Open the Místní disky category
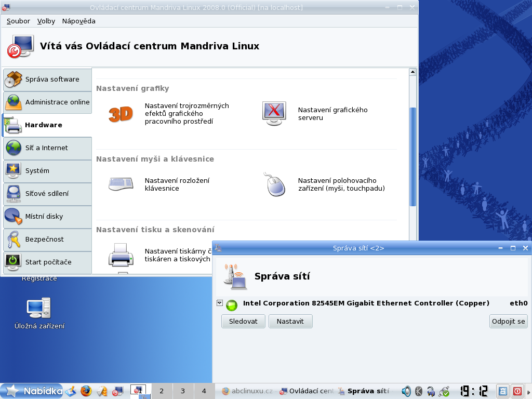Image resolution: width=532 pixels, height=399 pixels. [x=47, y=217]
